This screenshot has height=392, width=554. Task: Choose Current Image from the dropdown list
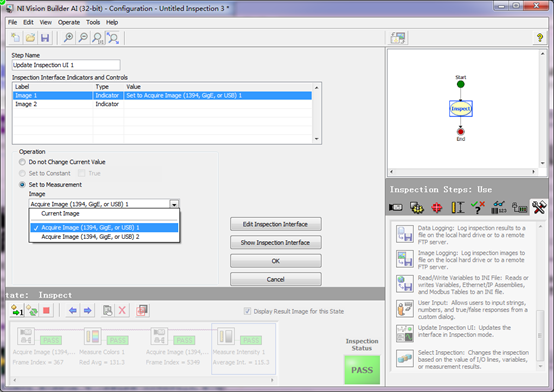click(x=60, y=213)
